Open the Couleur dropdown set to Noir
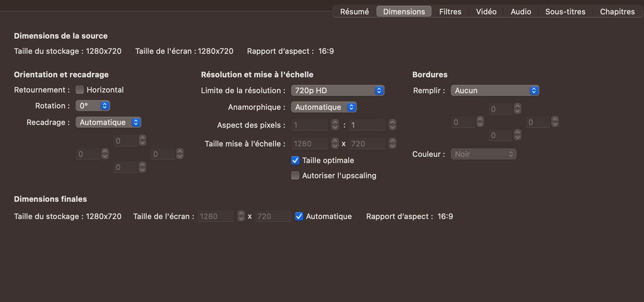The image size is (644, 302). [483, 154]
